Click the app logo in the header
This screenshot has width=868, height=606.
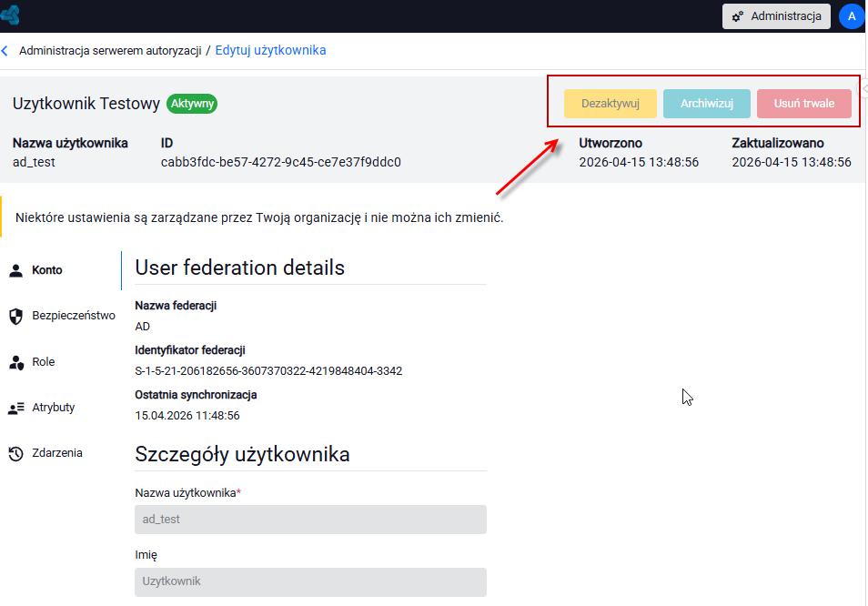click(x=10, y=15)
